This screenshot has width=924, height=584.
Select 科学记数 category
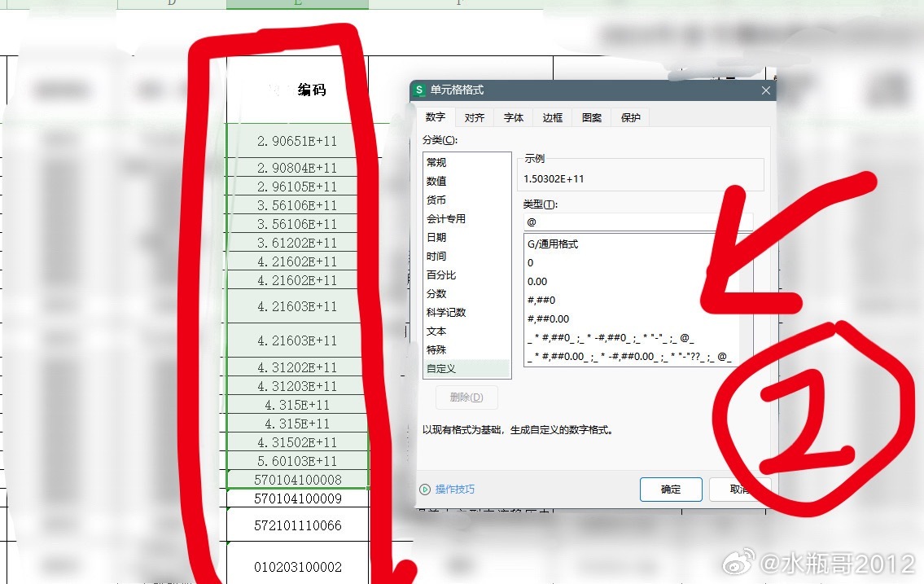[466, 312]
